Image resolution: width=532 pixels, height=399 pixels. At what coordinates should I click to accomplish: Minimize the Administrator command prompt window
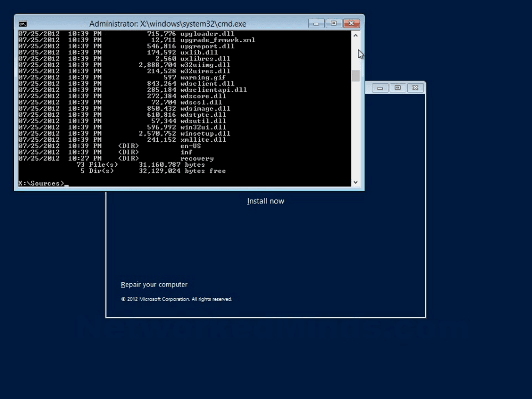[316, 23]
